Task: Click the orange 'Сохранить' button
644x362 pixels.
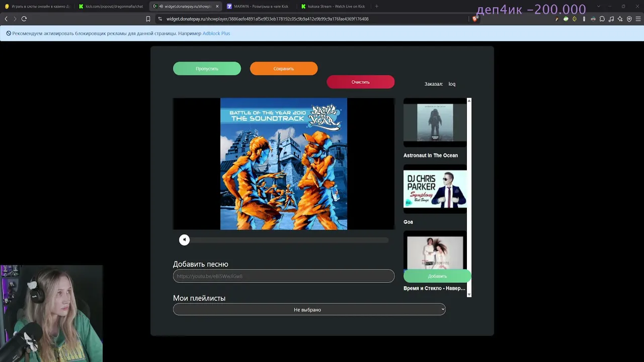Action: click(x=284, y=68)
